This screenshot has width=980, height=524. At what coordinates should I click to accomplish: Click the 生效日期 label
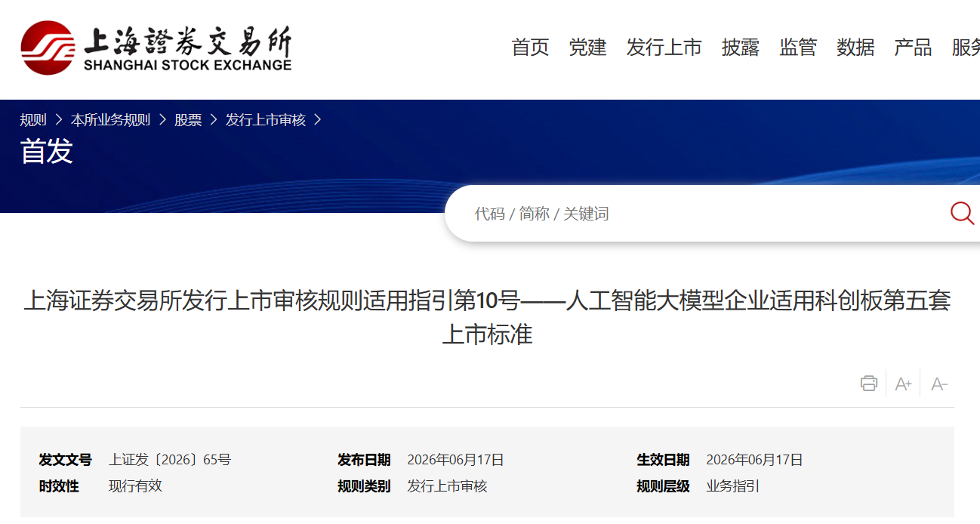(x=663, y=460)
